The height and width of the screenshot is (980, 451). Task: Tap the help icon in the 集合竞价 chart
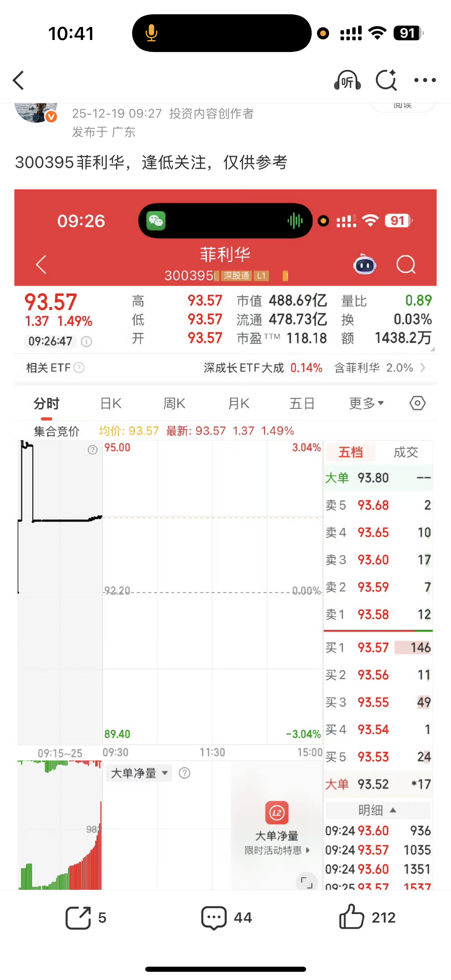(x=92, y=450)
